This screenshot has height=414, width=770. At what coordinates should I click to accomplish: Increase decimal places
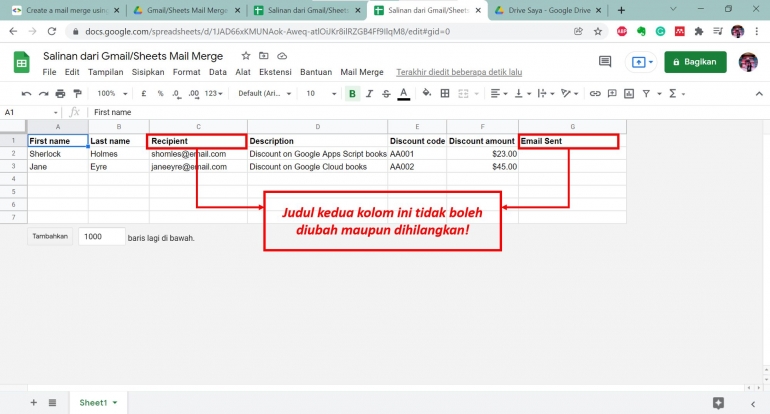(x=194, y=93)
